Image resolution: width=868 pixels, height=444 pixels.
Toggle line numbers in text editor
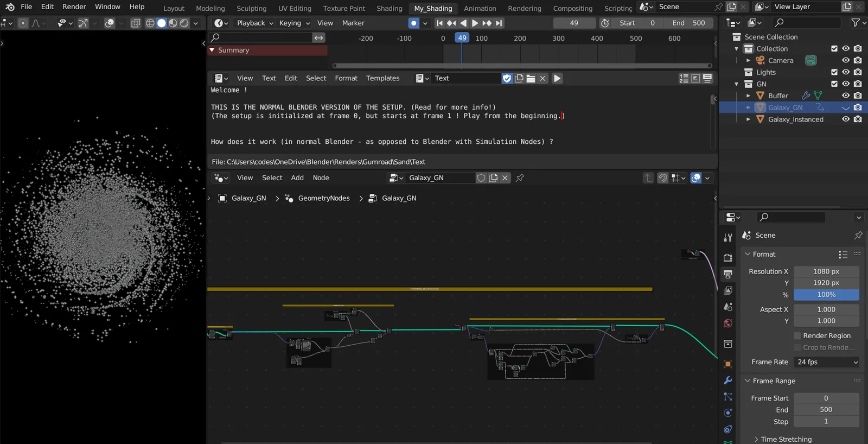(684, 78)
